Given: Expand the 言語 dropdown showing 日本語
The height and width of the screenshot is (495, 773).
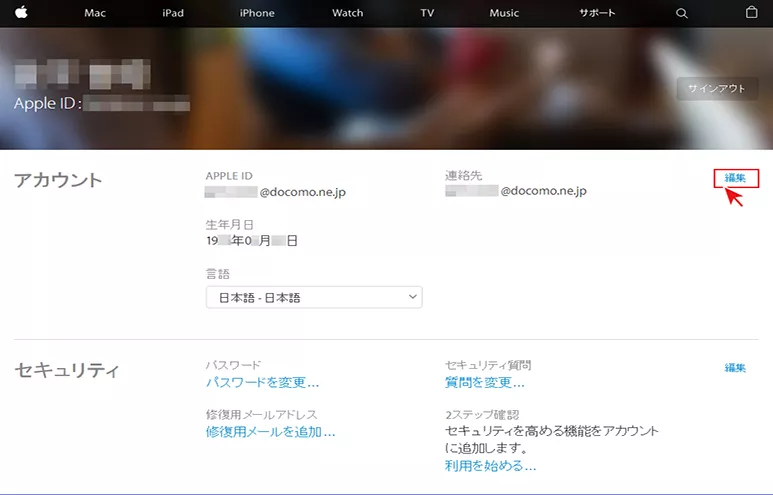Looking at the screenshot, I should (313, 297).
